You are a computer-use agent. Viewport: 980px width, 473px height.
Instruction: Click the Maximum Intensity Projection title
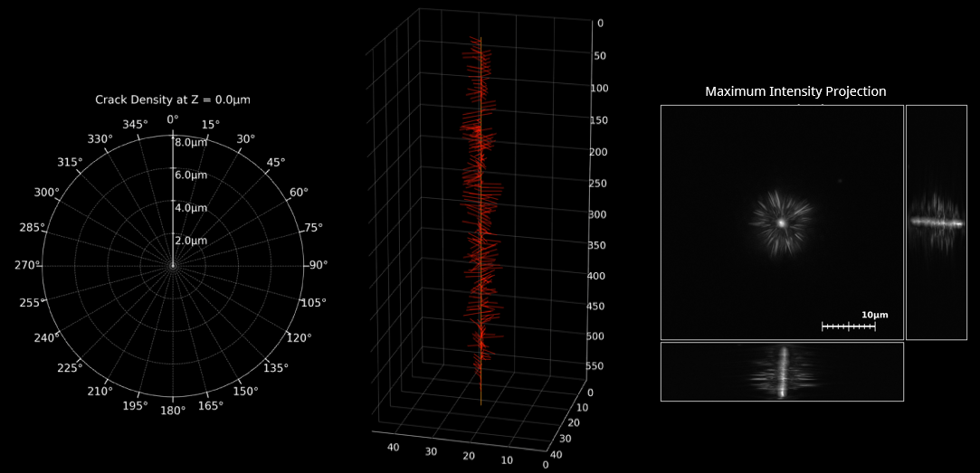(x=795, y=91)
